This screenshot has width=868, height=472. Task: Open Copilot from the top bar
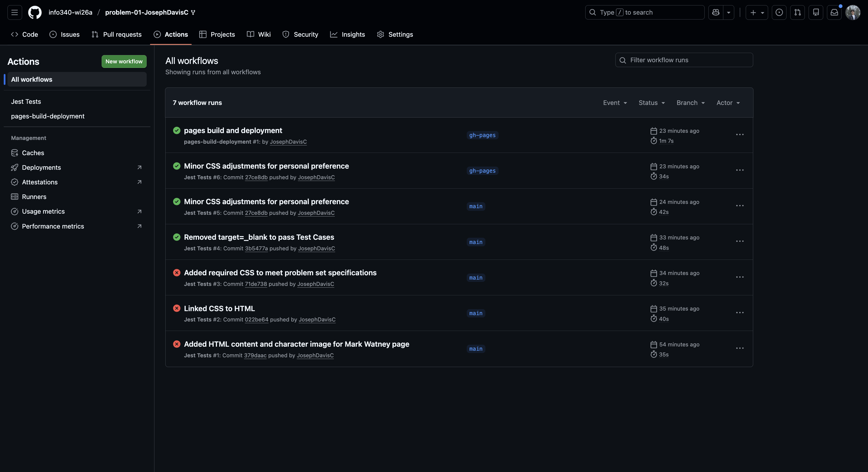coord(715,12)
